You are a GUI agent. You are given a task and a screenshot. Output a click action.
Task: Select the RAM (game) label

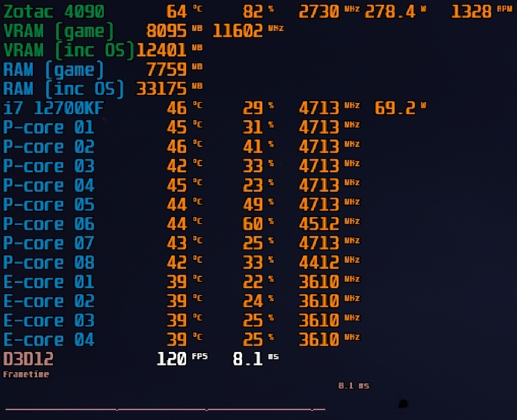click(x=54, y=69)
